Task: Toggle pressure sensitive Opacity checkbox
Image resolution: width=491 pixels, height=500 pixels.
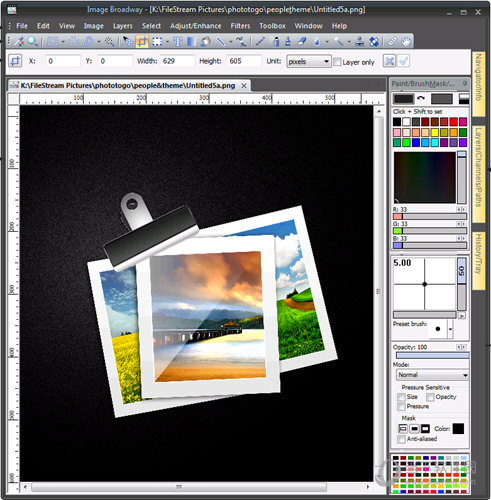Action: click(430, 397)
